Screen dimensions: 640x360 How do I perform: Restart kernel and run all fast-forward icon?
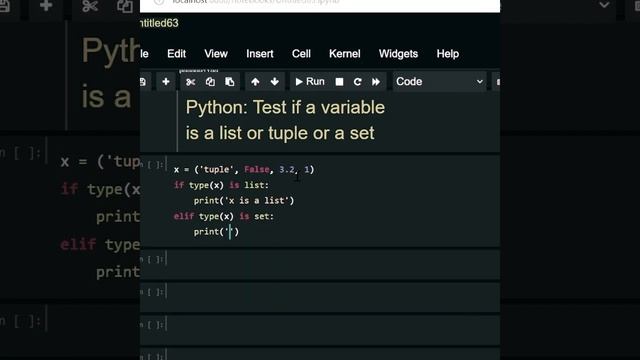coord(376,82)
